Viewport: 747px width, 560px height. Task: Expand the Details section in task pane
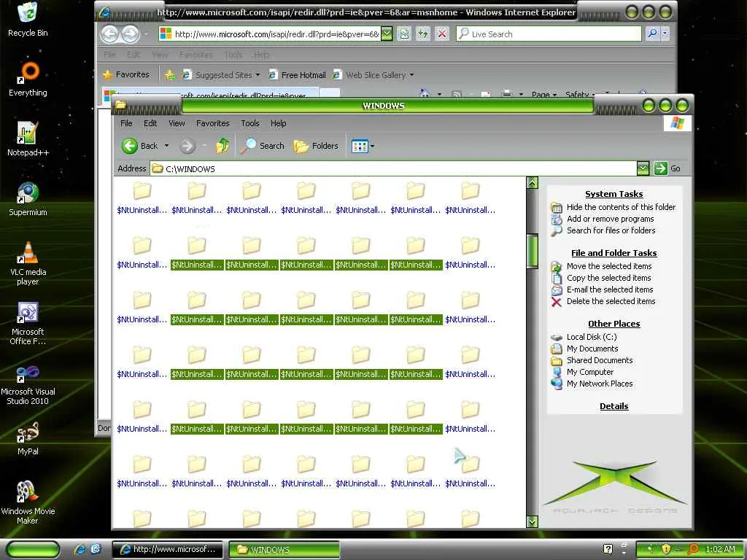614,406
